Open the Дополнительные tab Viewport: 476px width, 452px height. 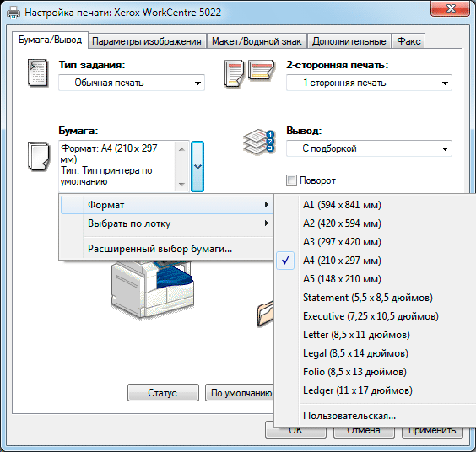pyautogui.click(x=349, y=41)
